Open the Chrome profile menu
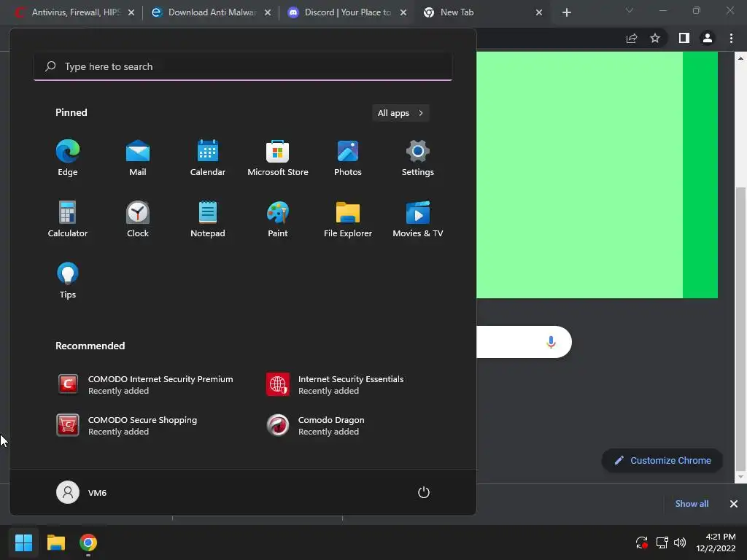This screenshot has width=747, height=560. tap(708, 38)
